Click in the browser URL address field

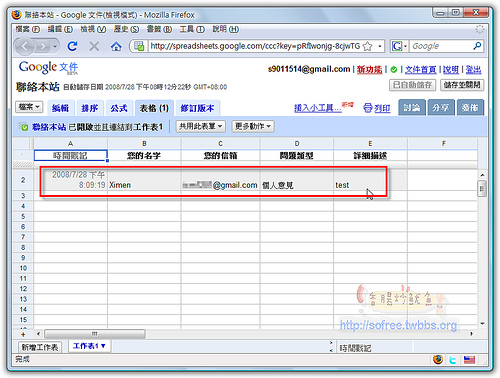255,46
